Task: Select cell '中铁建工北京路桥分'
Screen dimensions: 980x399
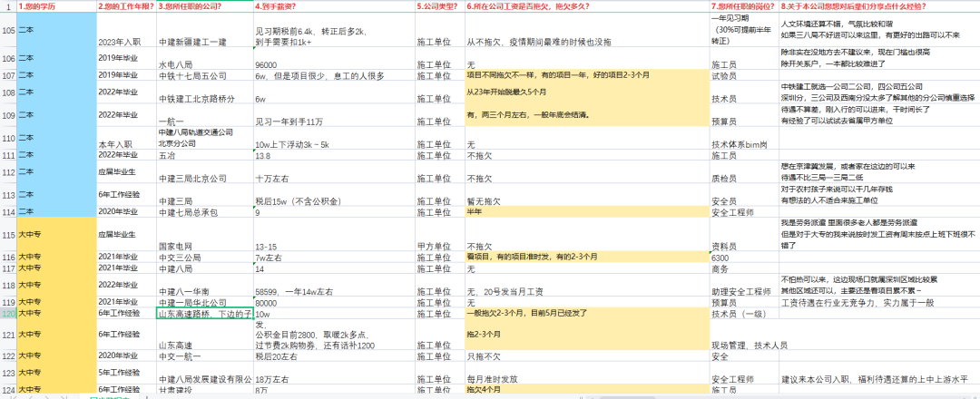Action: pyautogui.click(x=204, y=93)
